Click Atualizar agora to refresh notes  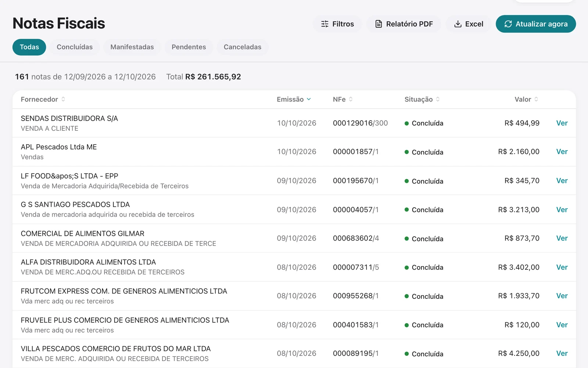(x=536, y=24)
